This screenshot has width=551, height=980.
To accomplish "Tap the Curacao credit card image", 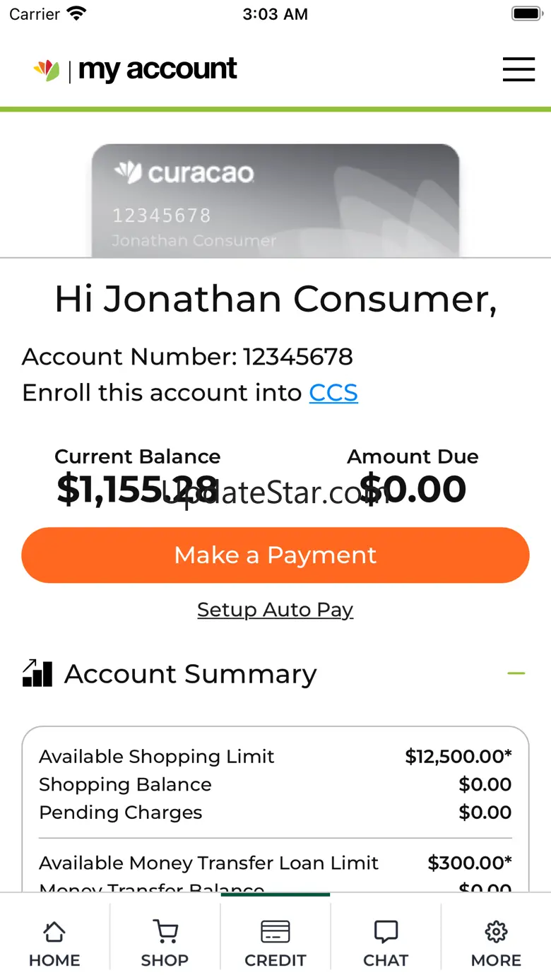I will 275,201.
